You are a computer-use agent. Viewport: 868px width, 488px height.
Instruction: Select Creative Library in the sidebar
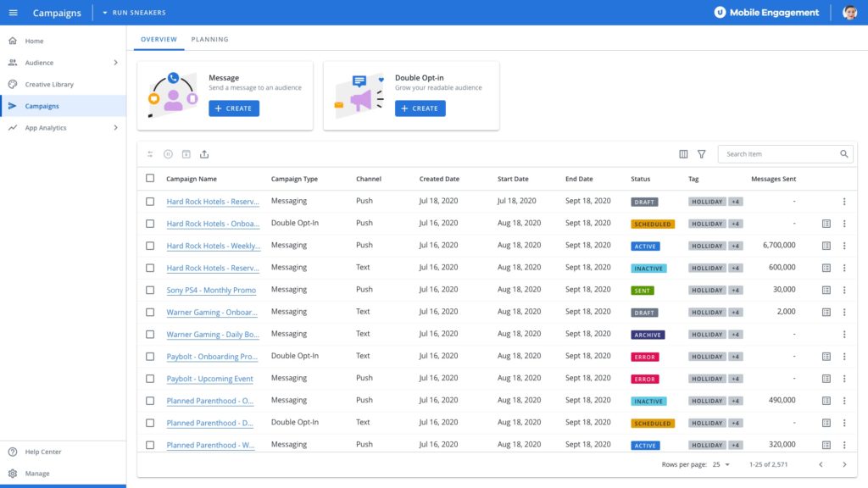(63, 84)
